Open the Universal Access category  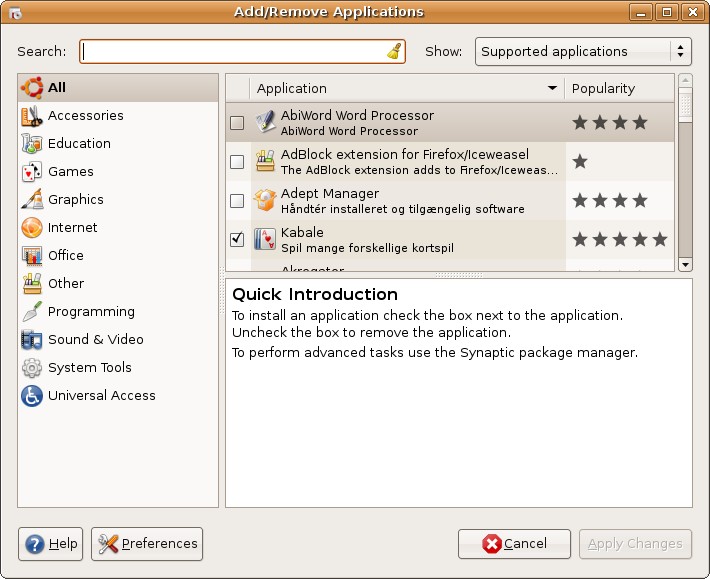click(x=101, y=396)
